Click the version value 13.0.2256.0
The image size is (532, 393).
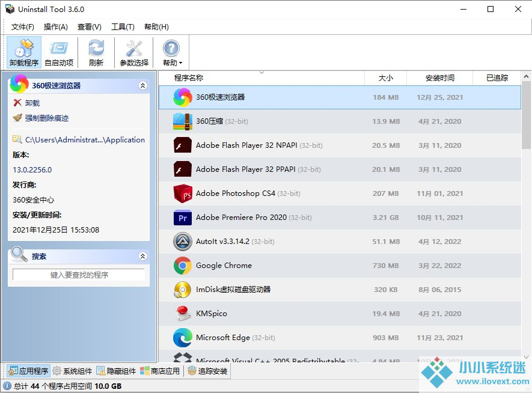point(32,170)
